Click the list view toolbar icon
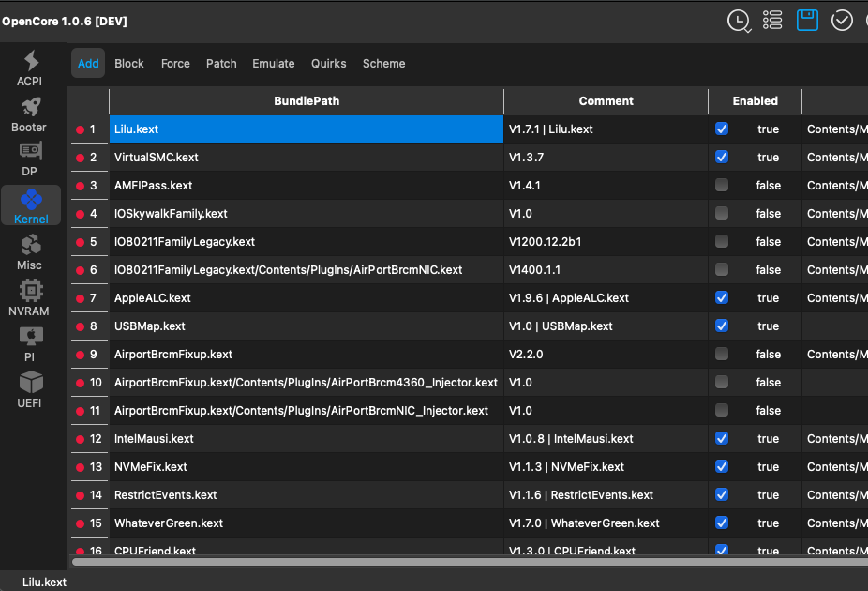Image resolution: width=868 pixels, height=591 pixels. click(772, 21)
